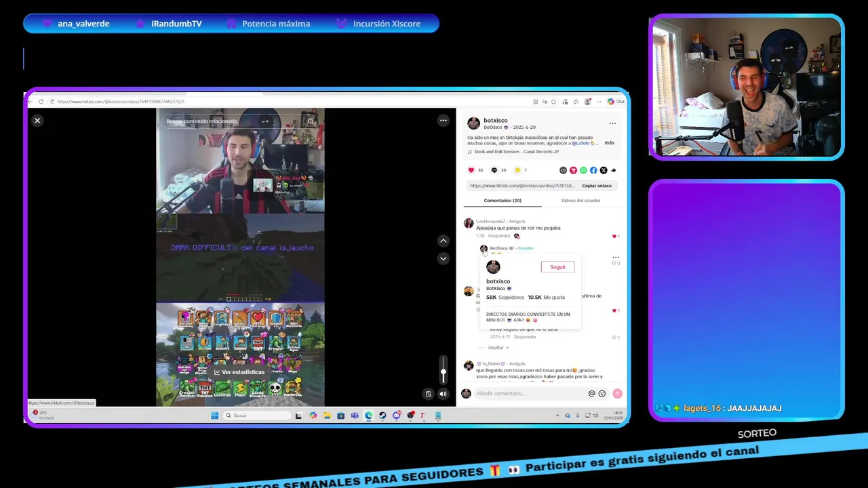The image size is (868, 488).
Task: Select the ana_valverde overlay label
Action: 83,24
